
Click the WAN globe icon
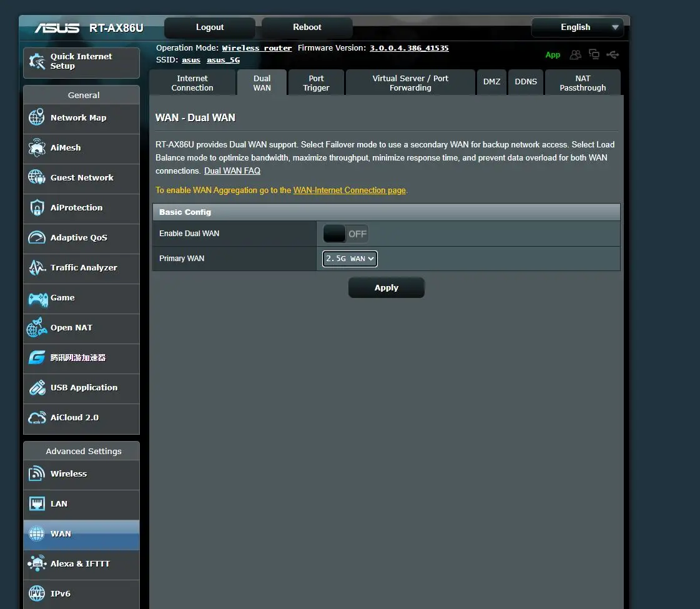tap(37, 533)
